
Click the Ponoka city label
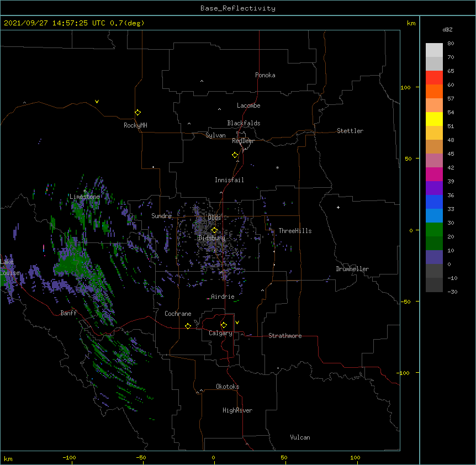[x=265, y=75]
